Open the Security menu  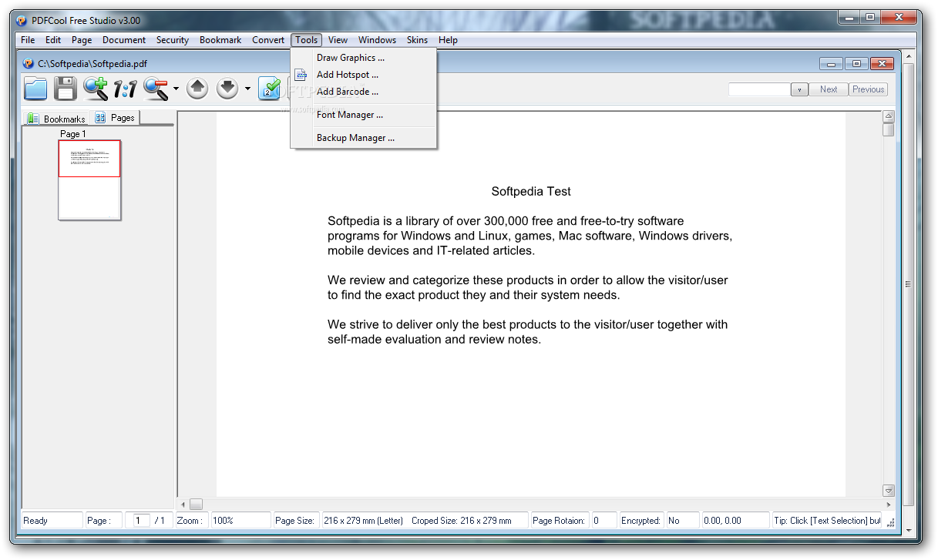173,40
